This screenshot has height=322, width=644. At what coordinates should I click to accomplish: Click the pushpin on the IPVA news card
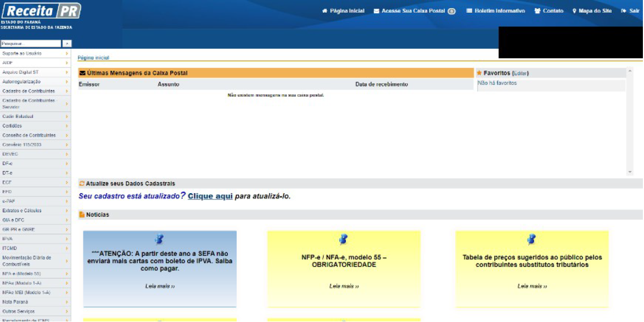(x=159, y=239)
